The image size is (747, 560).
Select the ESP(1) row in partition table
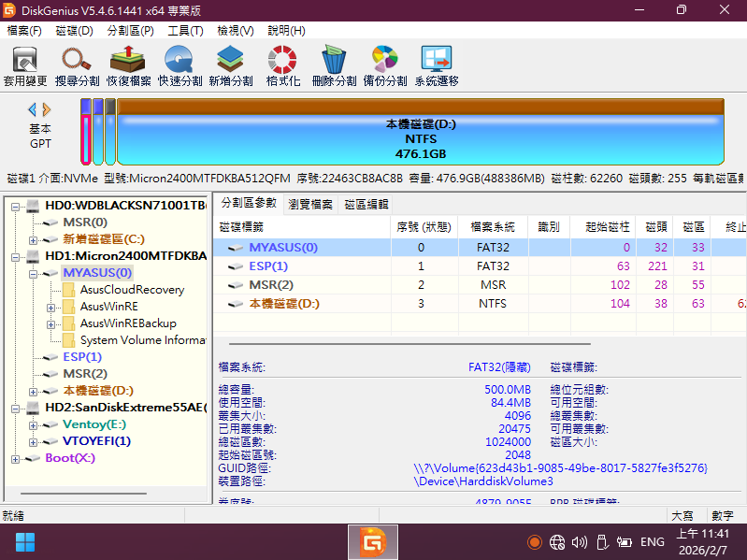480,266
